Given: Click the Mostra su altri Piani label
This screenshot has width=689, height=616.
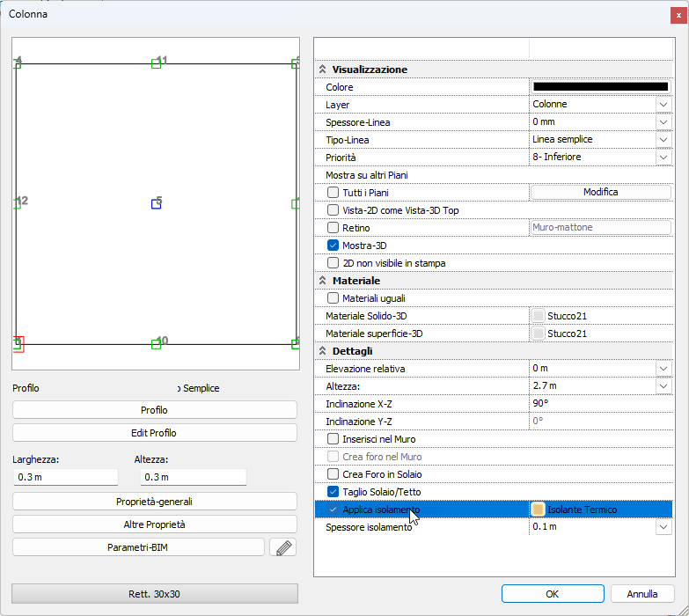Looking at the screenshot, I should 367,175.
